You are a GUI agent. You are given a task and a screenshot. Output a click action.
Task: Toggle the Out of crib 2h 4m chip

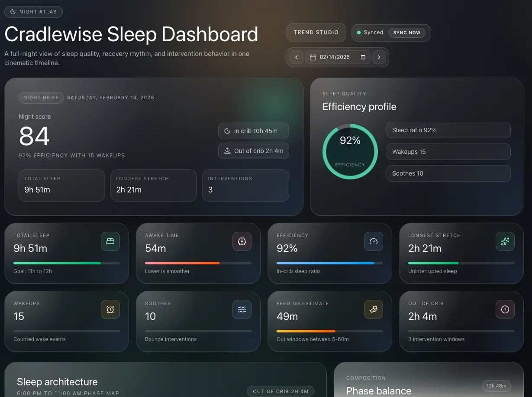[x=254, y=151]
